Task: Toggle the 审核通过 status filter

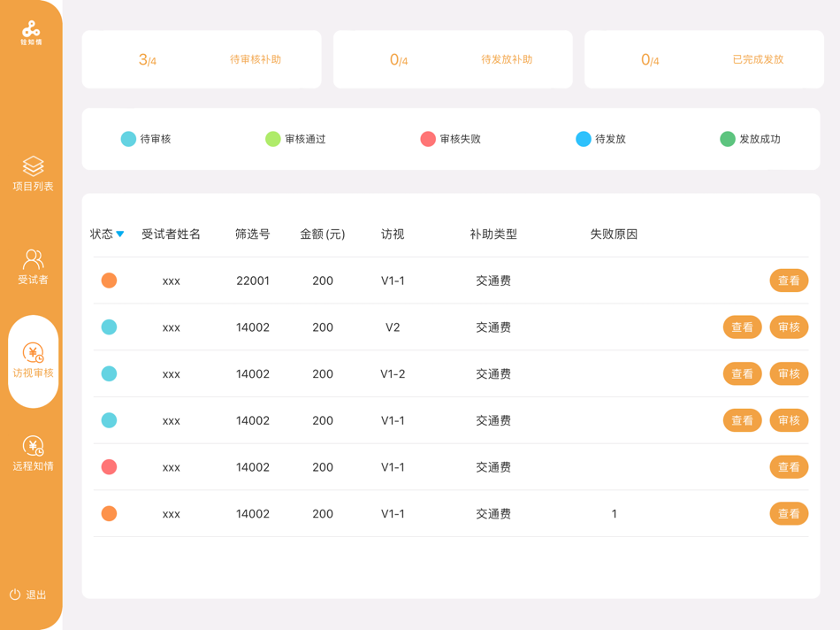Action: click(x=273, y=139)
